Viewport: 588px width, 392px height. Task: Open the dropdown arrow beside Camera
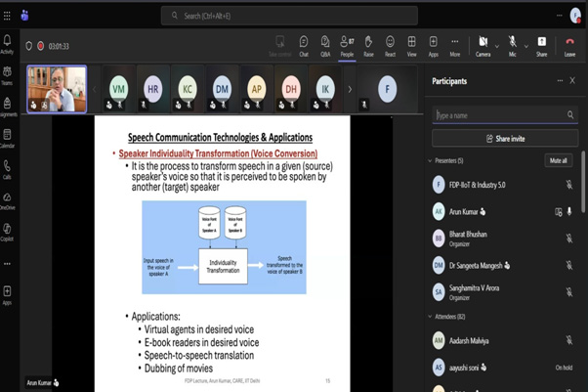(497, 46)
